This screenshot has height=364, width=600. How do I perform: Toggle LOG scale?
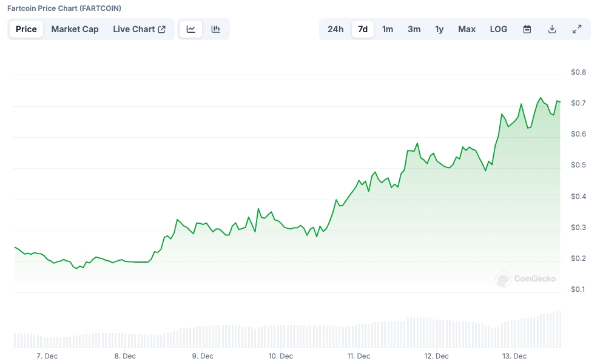tap(499, 29)
